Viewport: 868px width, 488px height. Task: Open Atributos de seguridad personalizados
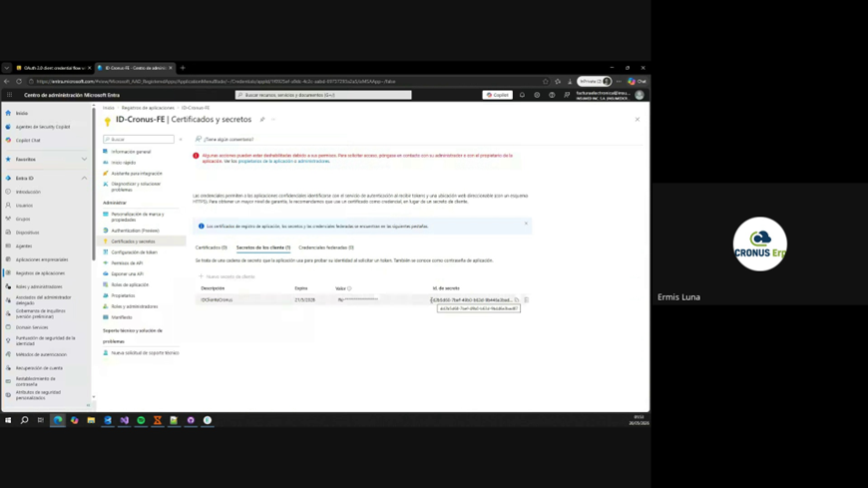tap(38, 395)
